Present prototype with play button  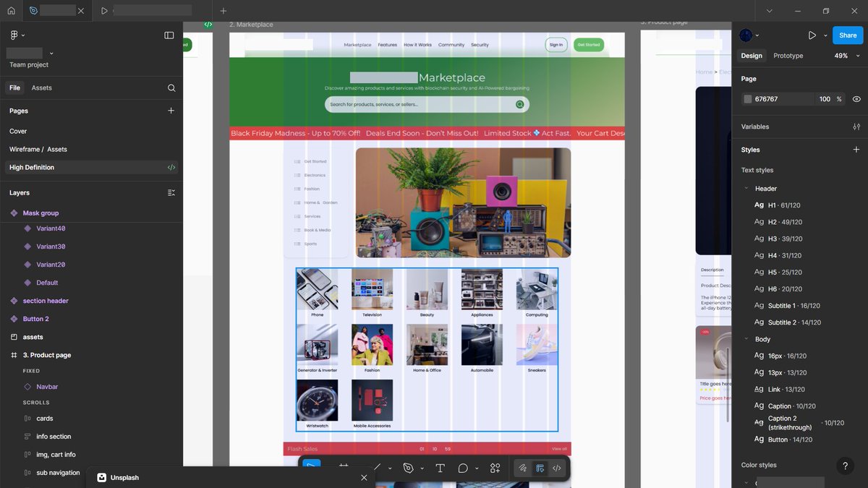pos(812,35)
